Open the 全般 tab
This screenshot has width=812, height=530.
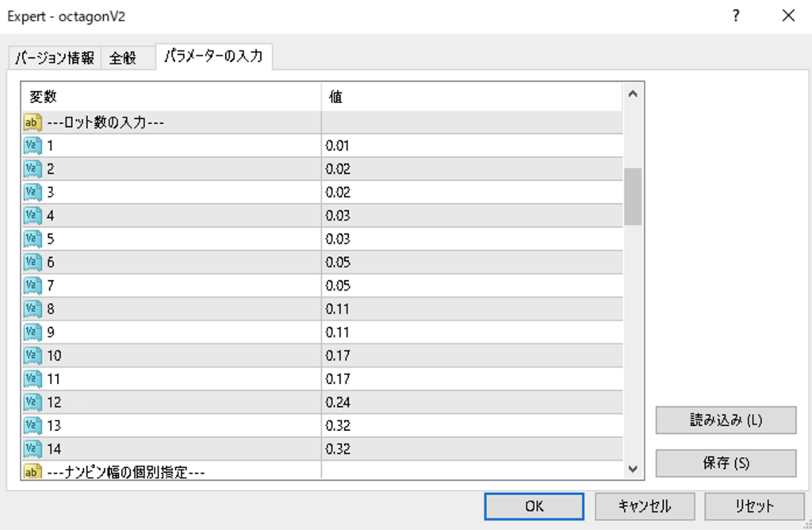pyautogui.click(x=123, y=58)
